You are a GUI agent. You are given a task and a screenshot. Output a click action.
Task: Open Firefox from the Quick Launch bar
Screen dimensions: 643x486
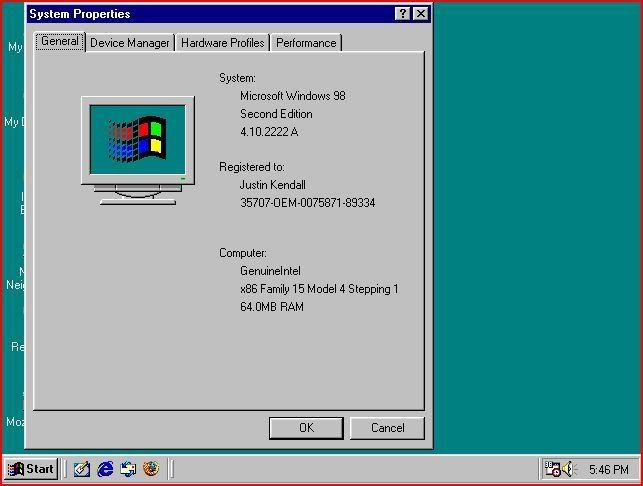[151, 469]
